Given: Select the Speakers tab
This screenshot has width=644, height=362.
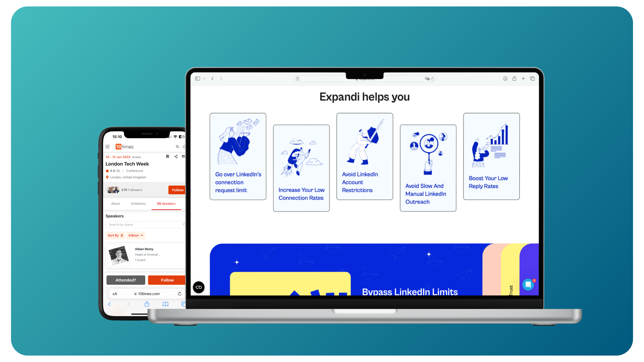Looking at the screenshot, I should point(166,203).
